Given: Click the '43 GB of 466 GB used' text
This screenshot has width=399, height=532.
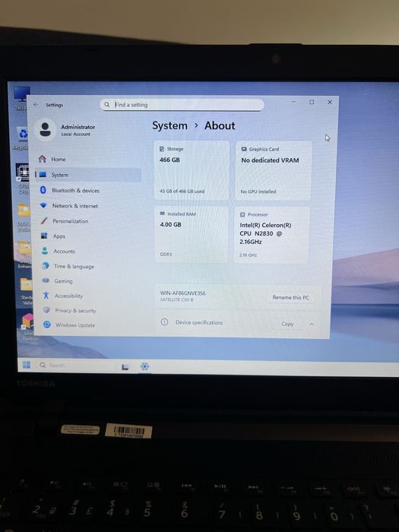Looking at the screenshot, I should (182, 192).
